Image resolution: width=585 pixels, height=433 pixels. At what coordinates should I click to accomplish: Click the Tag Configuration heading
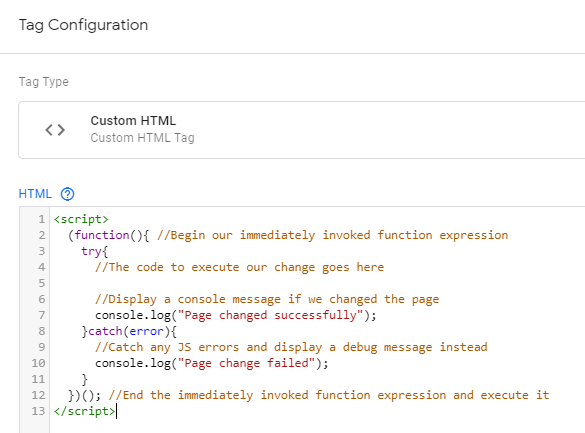click(84, 25)
